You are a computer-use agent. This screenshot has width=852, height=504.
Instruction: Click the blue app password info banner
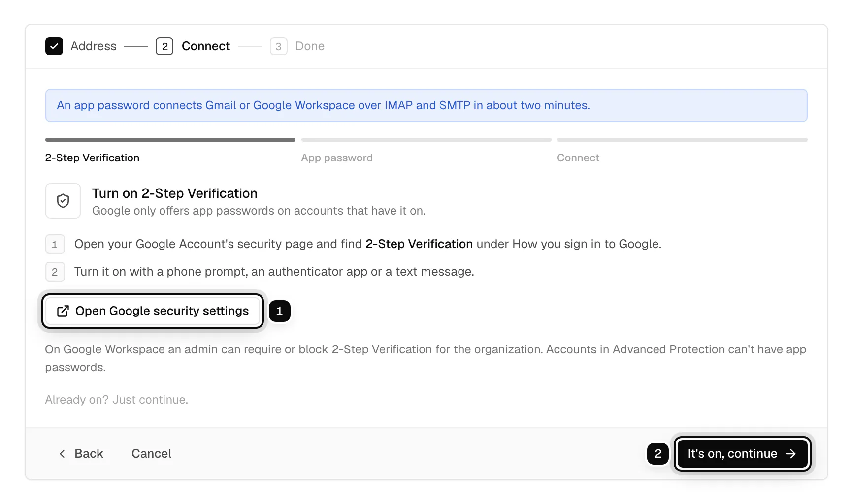(426, 105)
